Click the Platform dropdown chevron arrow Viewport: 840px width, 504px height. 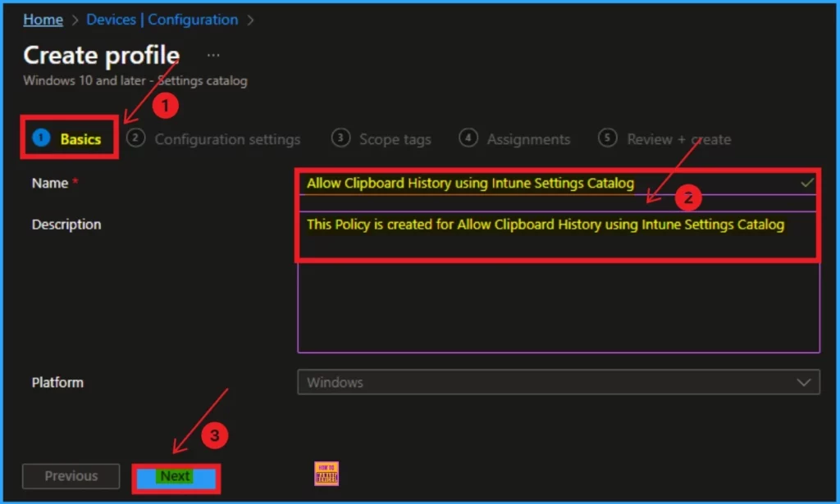[x=804, y=383]
